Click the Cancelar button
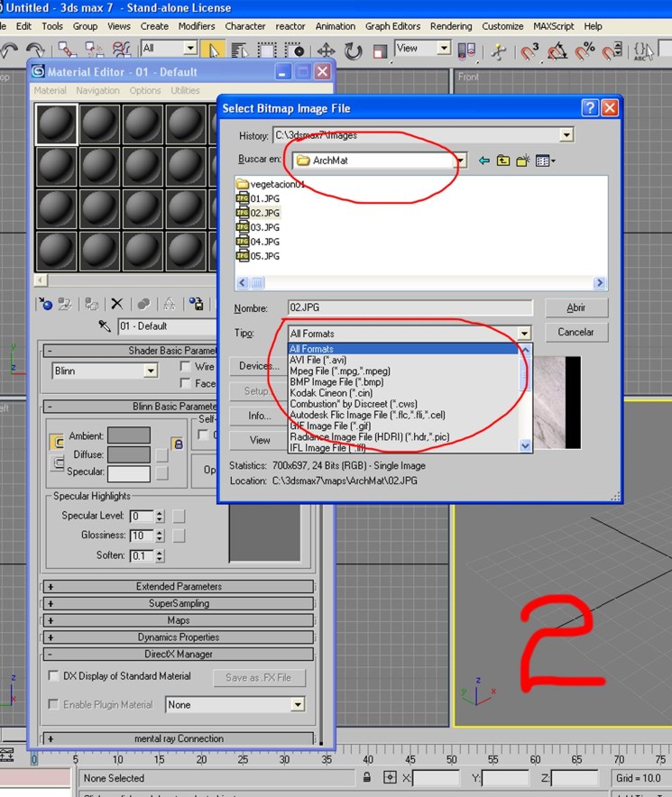This screenshot has width=672, height=797. point(576,332)
